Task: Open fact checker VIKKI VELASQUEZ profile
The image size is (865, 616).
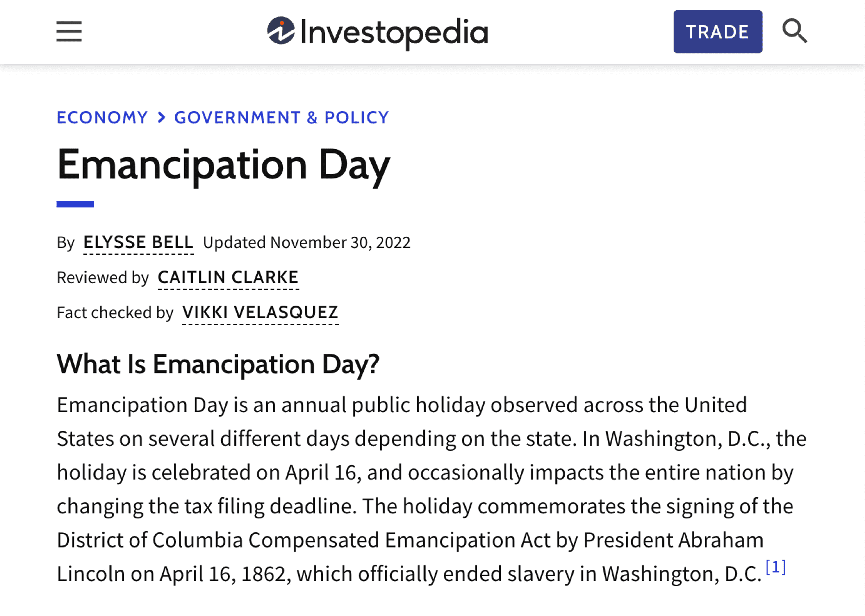Action: 260,313
